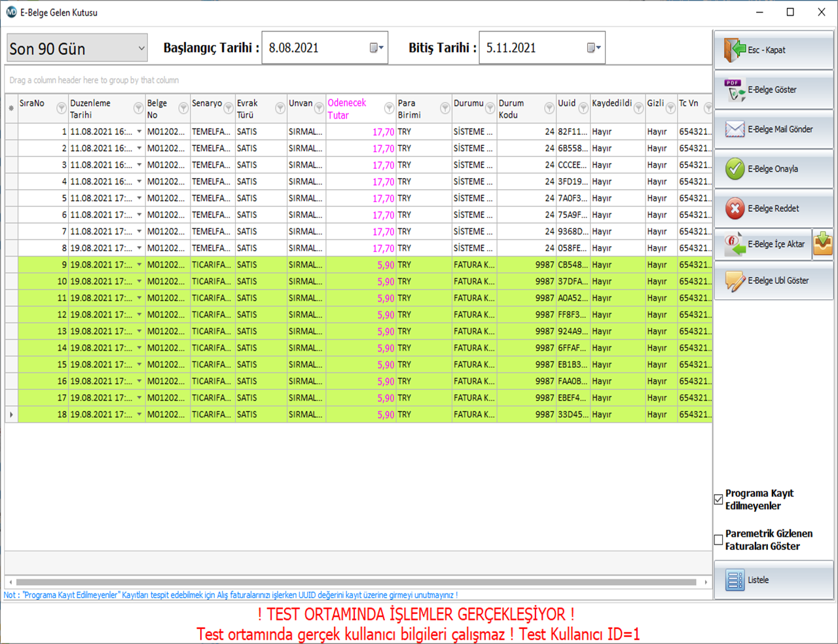
Task: Click the E-Belge İçe Aktar arrow icon
Action: (735, 244)
